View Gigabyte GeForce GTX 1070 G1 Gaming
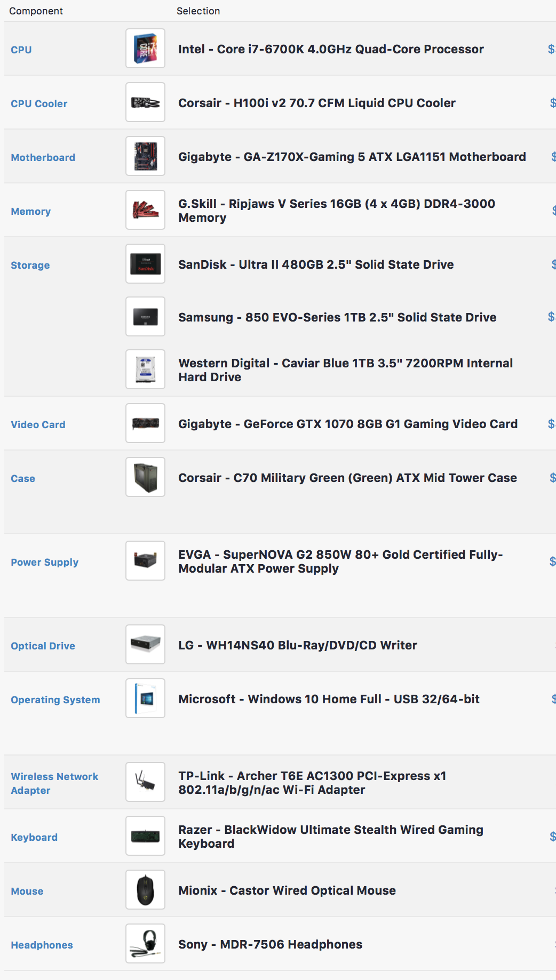The image size is (556, 980). (x=348, y=424)
